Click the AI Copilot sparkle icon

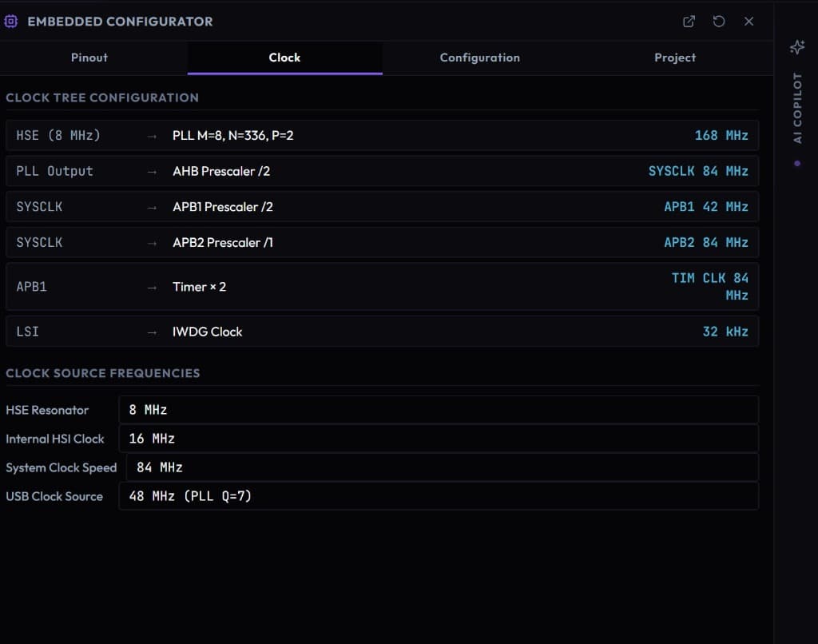tap(797, 47)
